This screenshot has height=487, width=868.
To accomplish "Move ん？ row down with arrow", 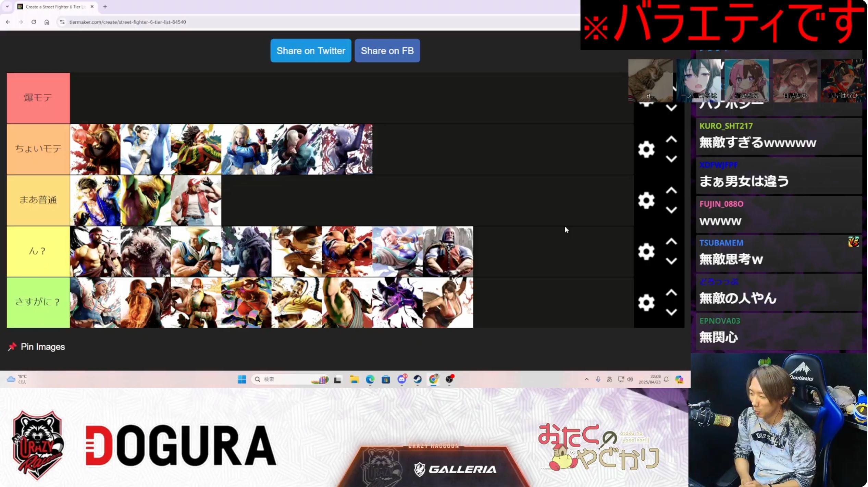I will (671, 261).
